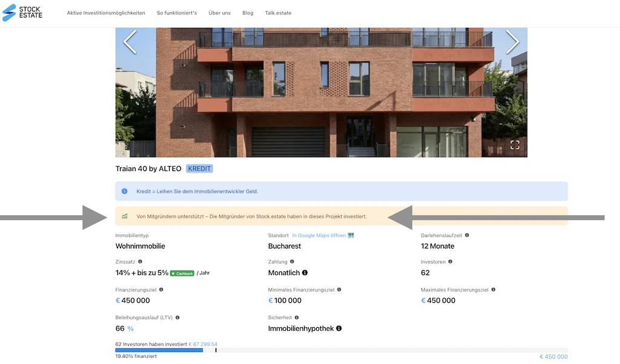Click the 12 Monate value
Image resolution: width=620 pixels, height=364 pixels.
(437, 246)
